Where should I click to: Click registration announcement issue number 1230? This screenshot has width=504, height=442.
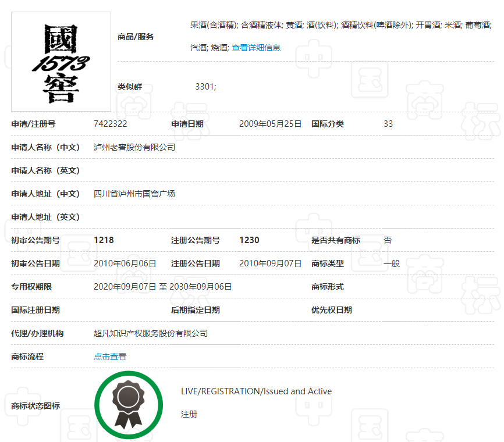coord(249,240)
